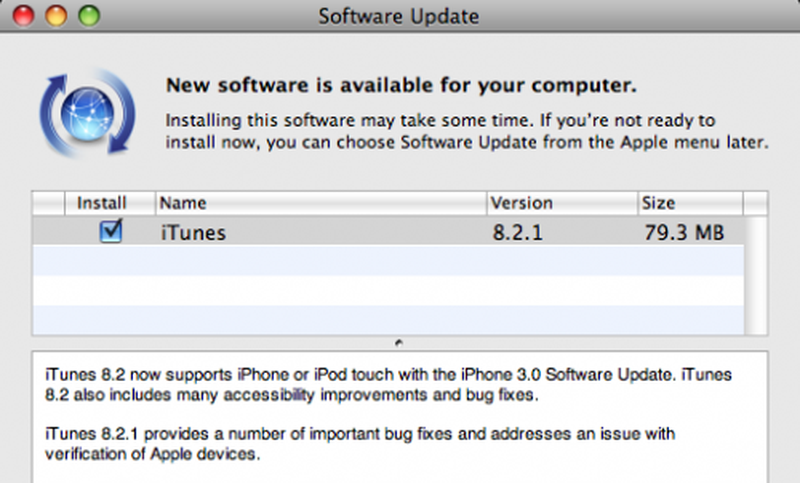
Task: Click the Software Update globe icon
Action: click(88, 112)
